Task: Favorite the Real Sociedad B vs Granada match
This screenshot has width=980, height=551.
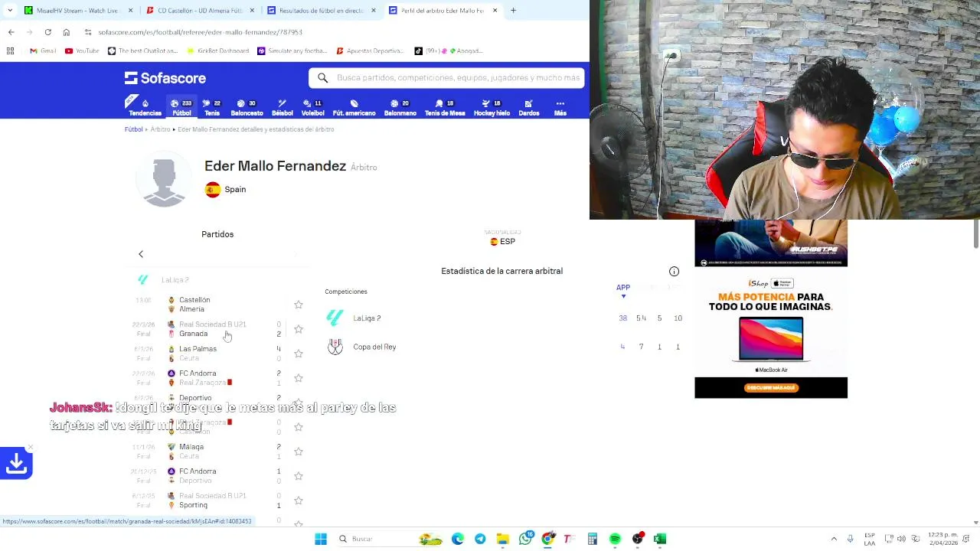Action: coord(299,329)
